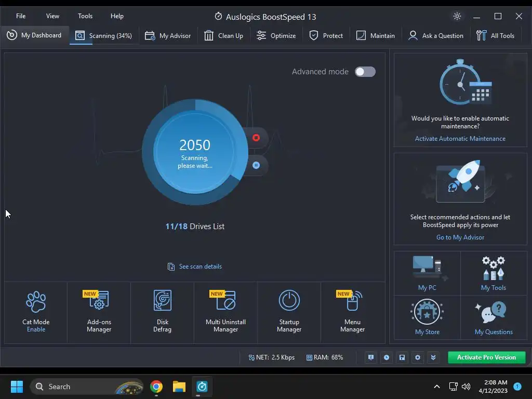
Task: Open the View menu
Action: pyautogui.click(x=52, y=16)
